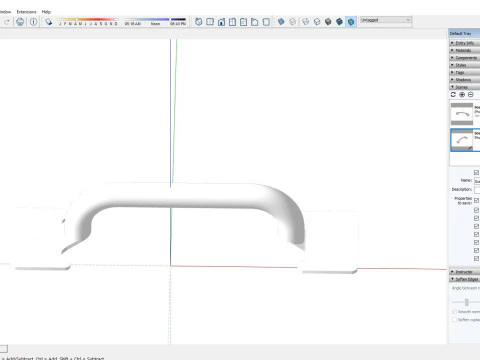Enable X-ray face style icon
The image size is (480, 360).
click(281, 22)
